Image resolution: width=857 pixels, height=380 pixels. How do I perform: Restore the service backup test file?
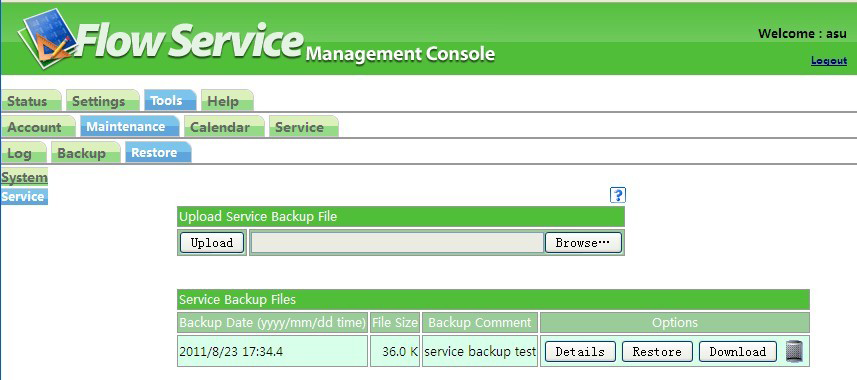pyautogui.click(x=657, y=352)
